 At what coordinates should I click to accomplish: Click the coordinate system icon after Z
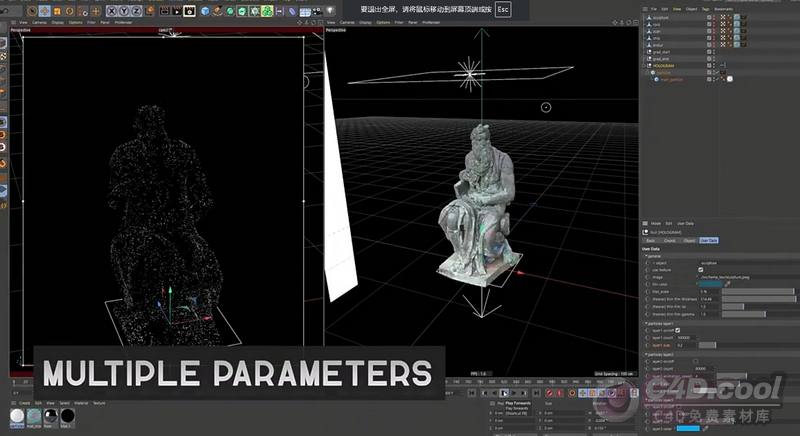coord(149,11)
